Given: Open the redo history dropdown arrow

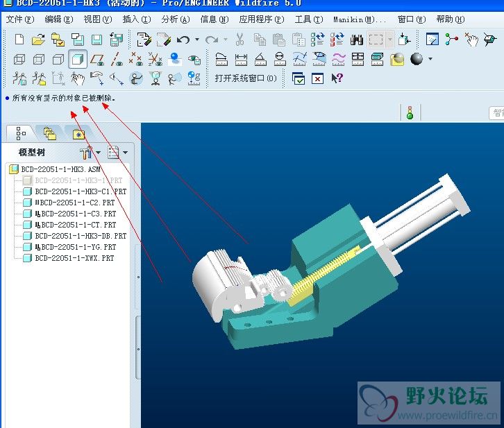Looking at the screenshot, I should pos(226,40).
